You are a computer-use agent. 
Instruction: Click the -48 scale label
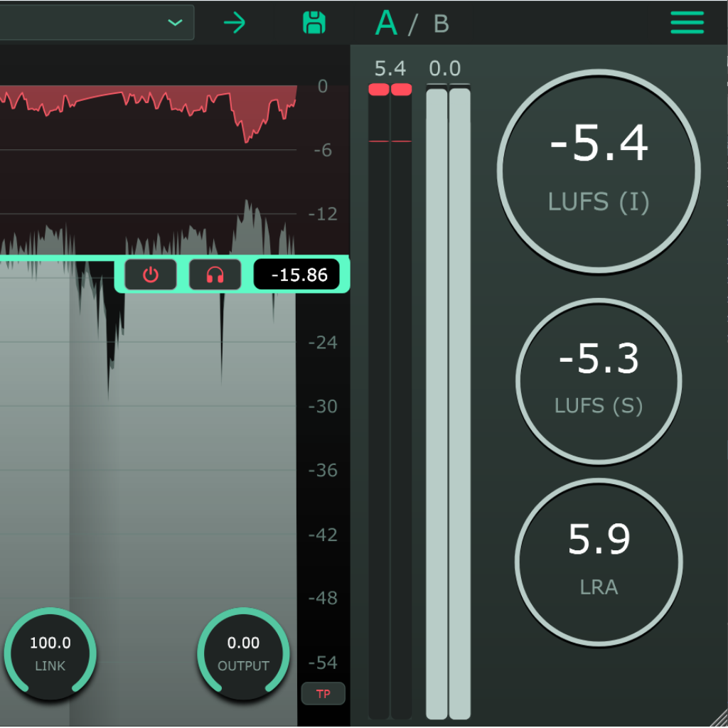click(x=323, y=599)
